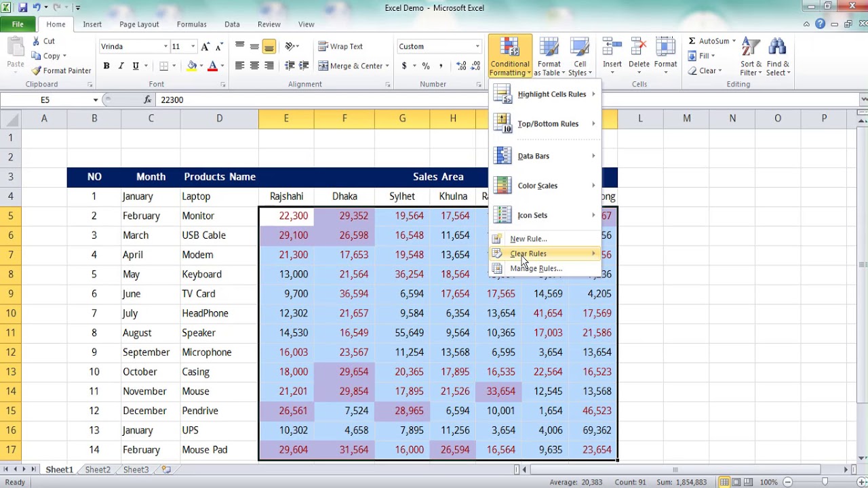868x488 pixels.
Task: Open the font size dropdown arrow
Action: (193, 46)
